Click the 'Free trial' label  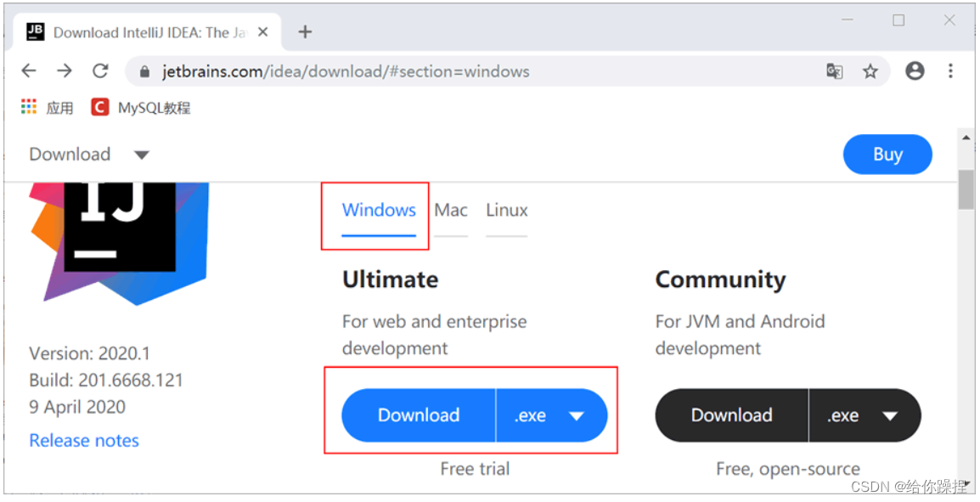475,469
